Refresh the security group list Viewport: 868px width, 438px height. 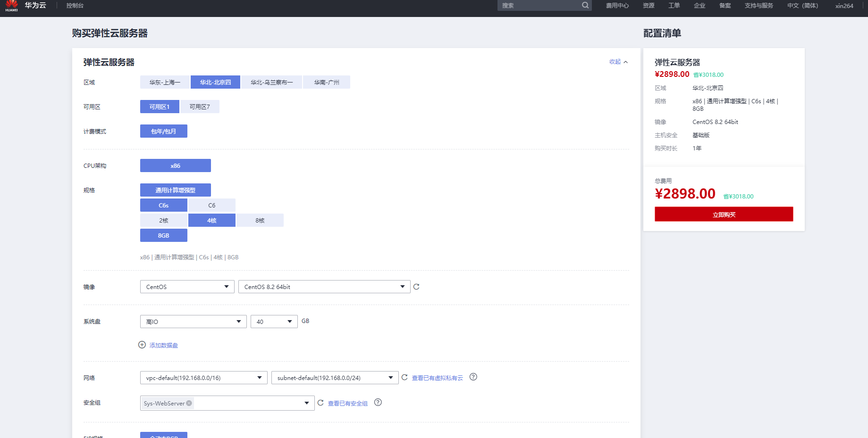320,403
